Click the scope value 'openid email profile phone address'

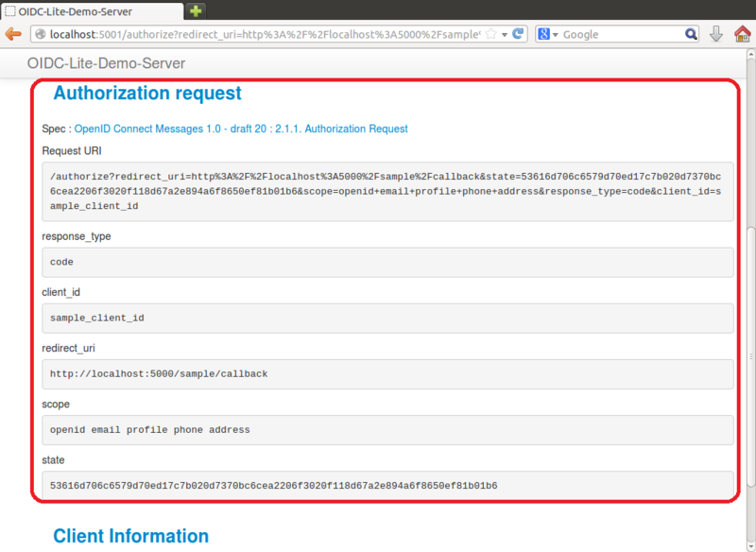pyautogui.click(x=150, y=429)
